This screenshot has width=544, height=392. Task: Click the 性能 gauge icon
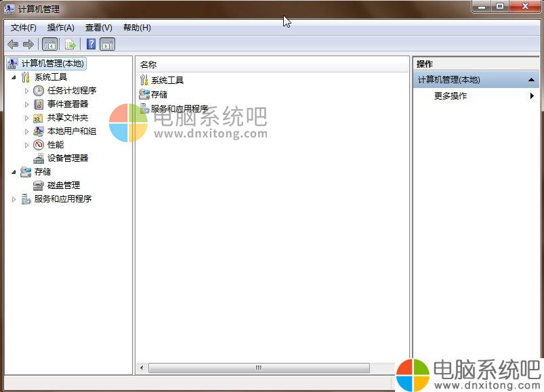[x=39, y=144]
